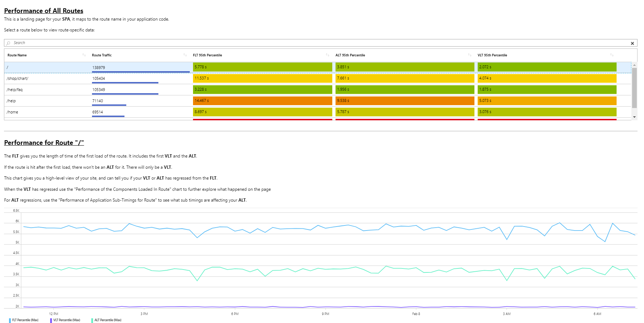Click the 12 PM axis label
This screenshot has height=323, width=644.
[53, 314]
